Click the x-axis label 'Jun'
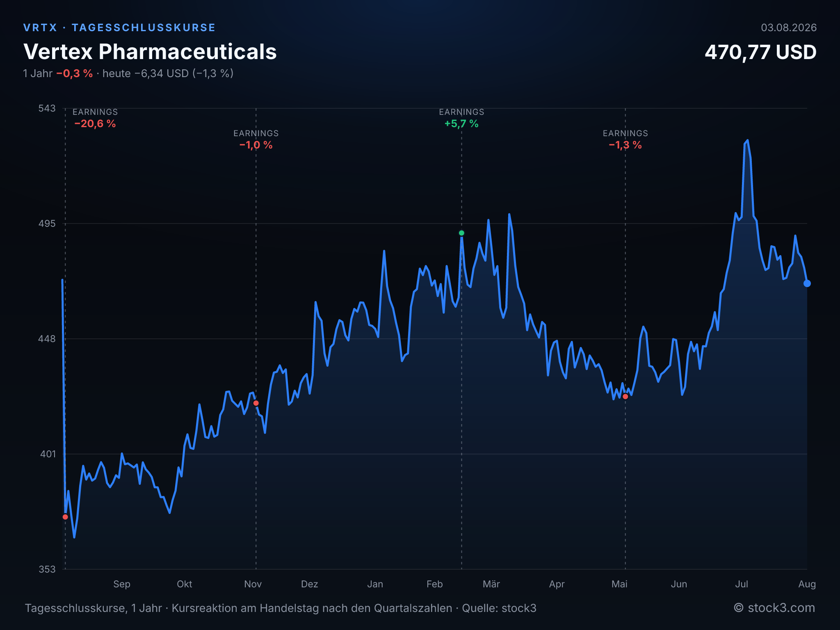 679,584
